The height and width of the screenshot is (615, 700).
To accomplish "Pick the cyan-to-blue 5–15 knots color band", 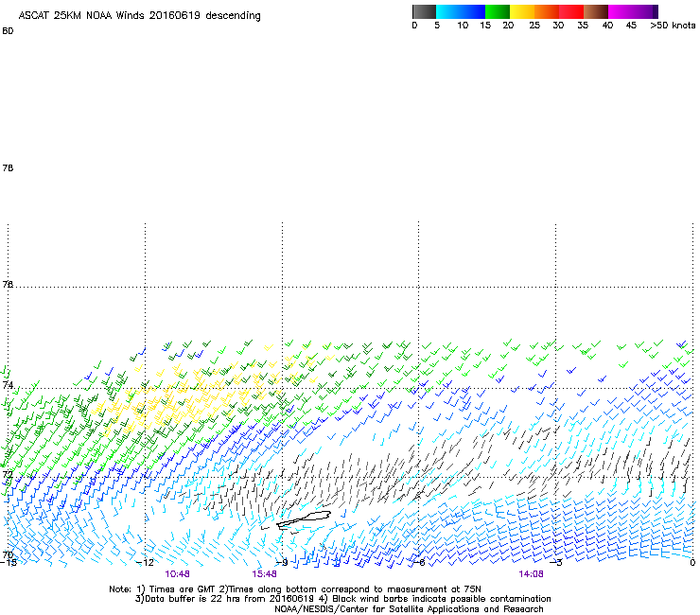I will (x=461, y=11).
